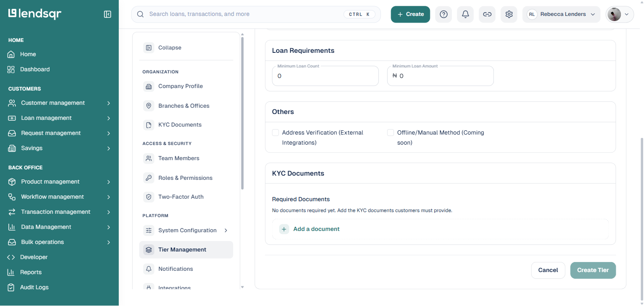Click the Company Profile building icon

(149, 86)
